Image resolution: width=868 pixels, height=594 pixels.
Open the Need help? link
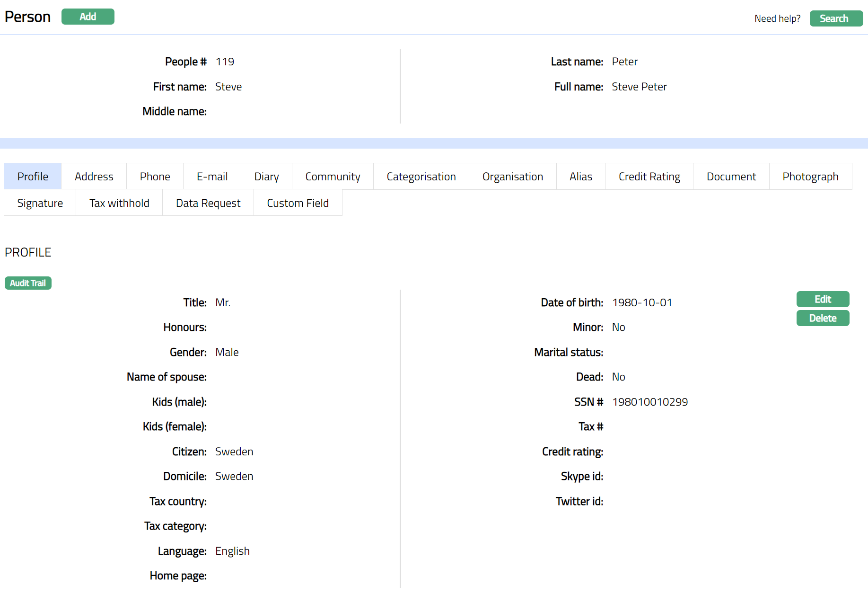coord(777,18)
